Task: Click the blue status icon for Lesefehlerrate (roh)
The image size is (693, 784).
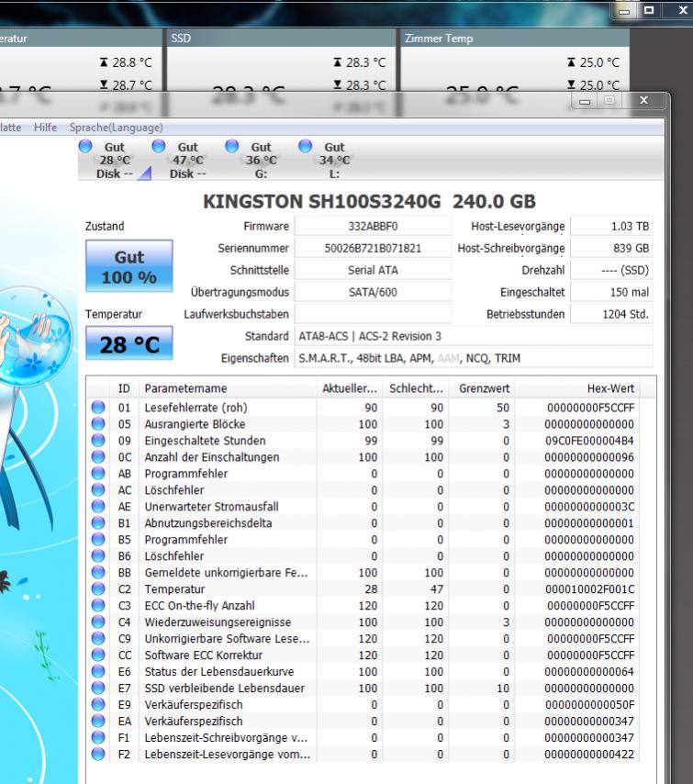Action: (98, 407)
